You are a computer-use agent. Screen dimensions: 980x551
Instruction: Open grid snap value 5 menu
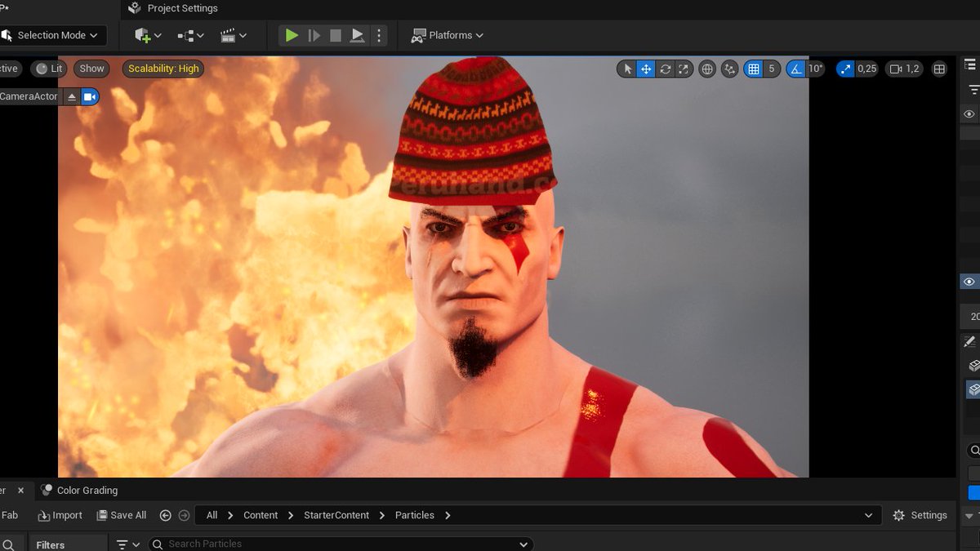tap(772, 69)
